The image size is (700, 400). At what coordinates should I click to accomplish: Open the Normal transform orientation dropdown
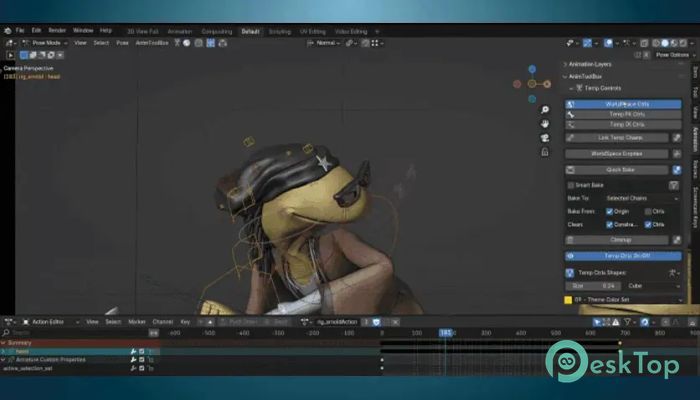(325, 43)
